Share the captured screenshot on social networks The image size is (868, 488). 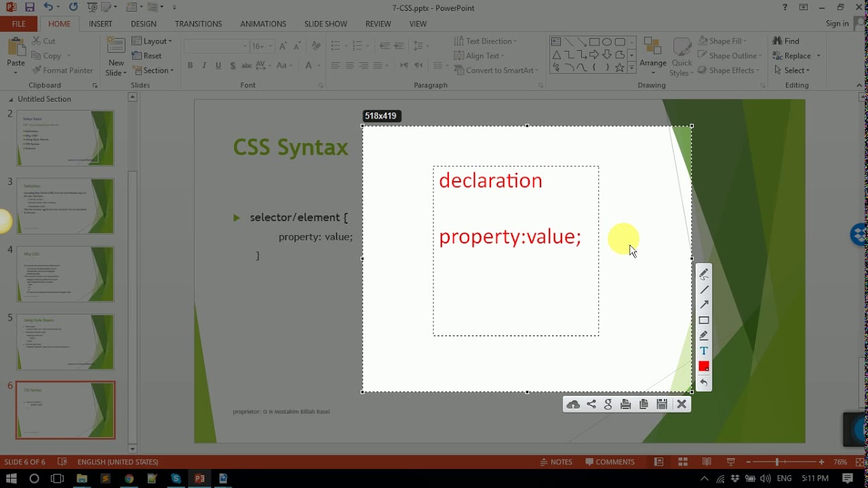(591, 405)
